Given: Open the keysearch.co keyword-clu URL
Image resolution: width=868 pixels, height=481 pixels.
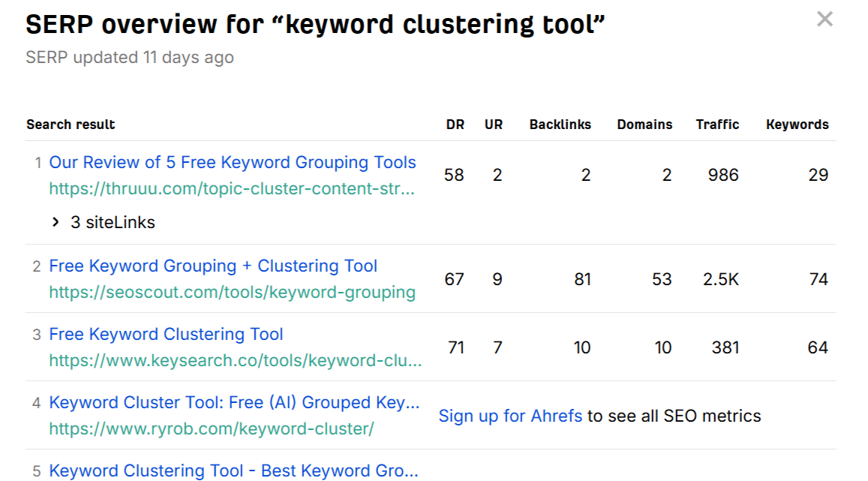Looking at the screenshot, I should (x=236, y=360).
